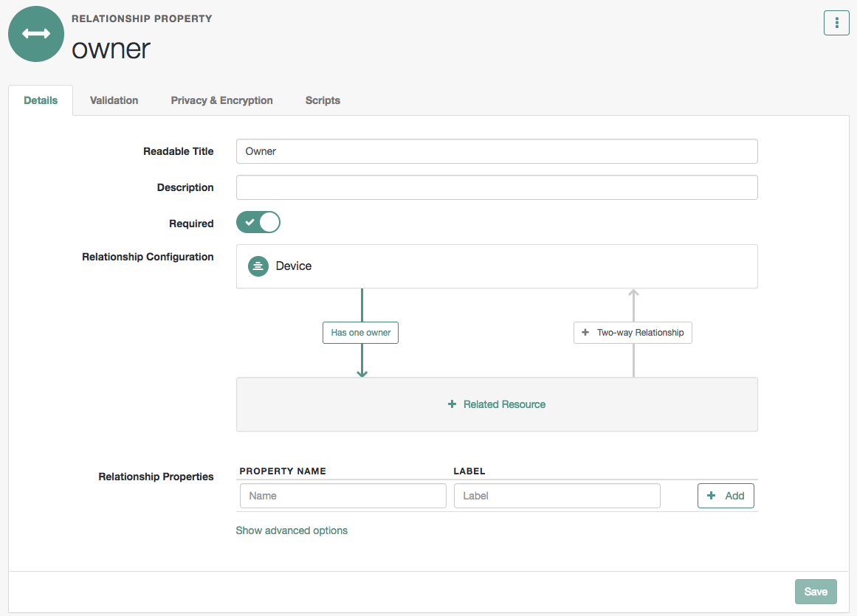
Task: Select the Details tab
Action: tap(41, 100)
